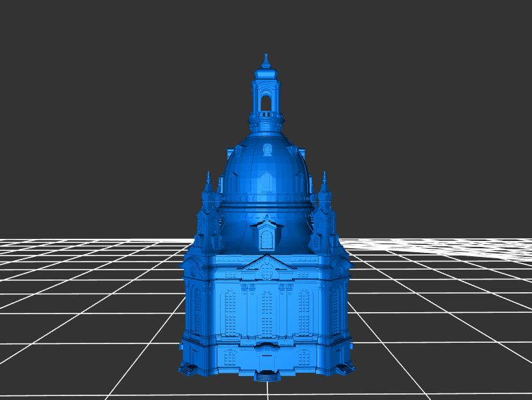This screenshot has width=532, height=400.
Task: Click the window on the left angled facade
Action: [198, 309]
